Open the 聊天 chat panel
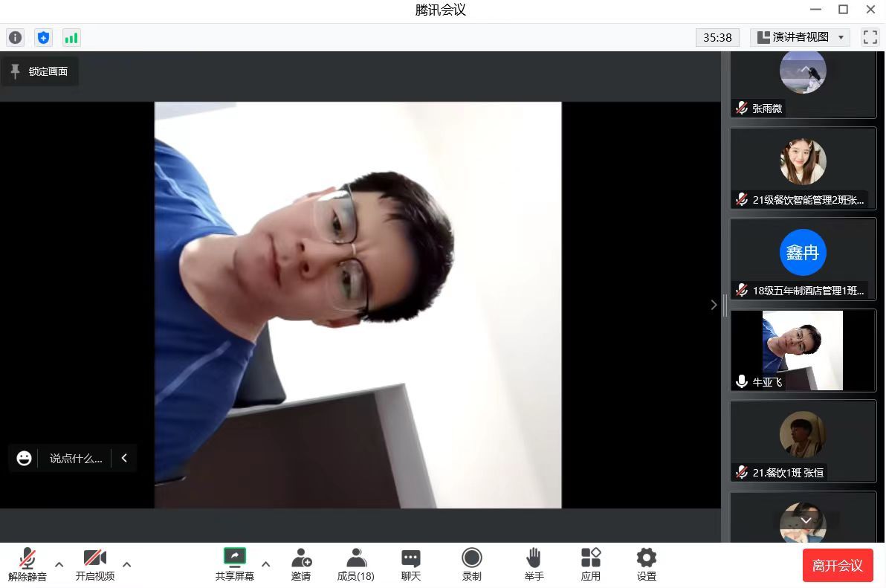Screen dimensions: 886x588 pos(411,564)
